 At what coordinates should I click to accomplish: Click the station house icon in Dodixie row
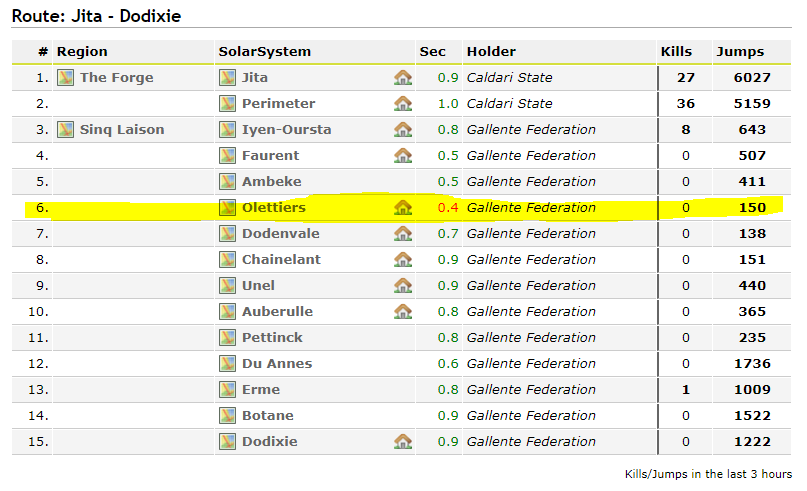point(403,442)
